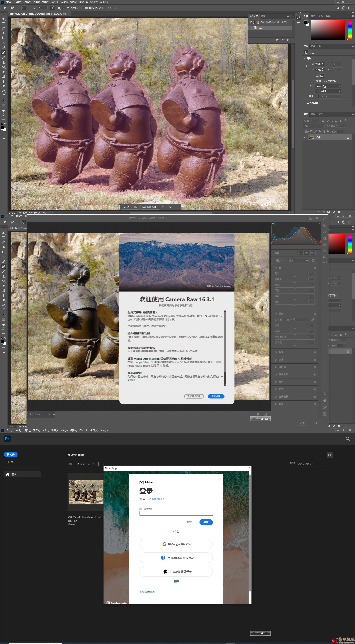Viewport: 355px width, 644px height.
Task: Open 滤镜(T) menu in top window
Action: [64, 2]
